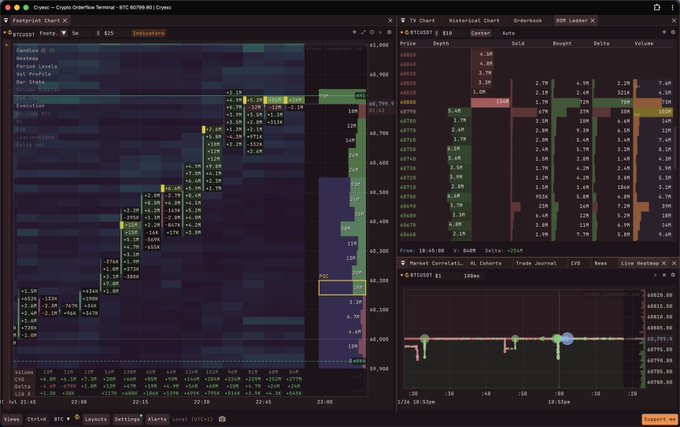Click the Center button in DOM Ladder
This screenshot has height=427, width=680.
click(x=481, y=33)
